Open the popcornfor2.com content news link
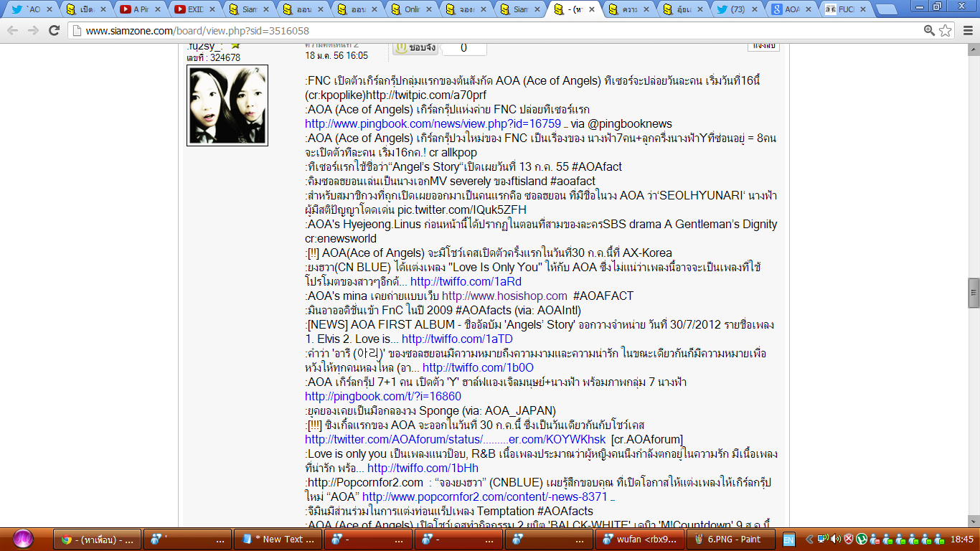Viewport: 980px width, 551px height. pos(485,496)
